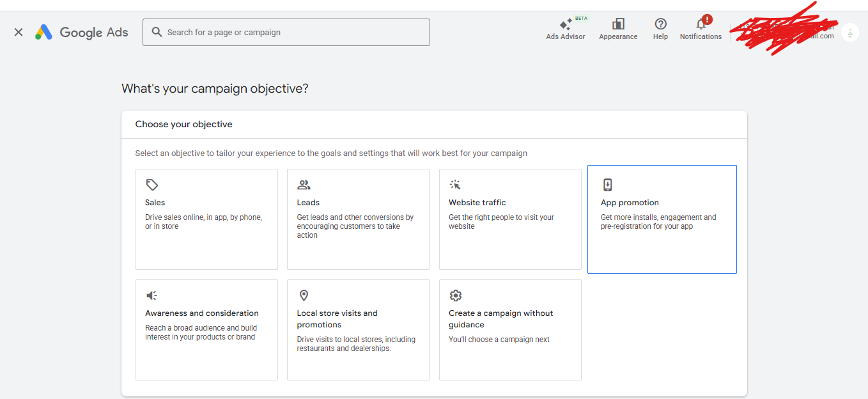This screenshot has width=868, height=399.
Task: Select App promotion objective title
Action: (630, 203)
